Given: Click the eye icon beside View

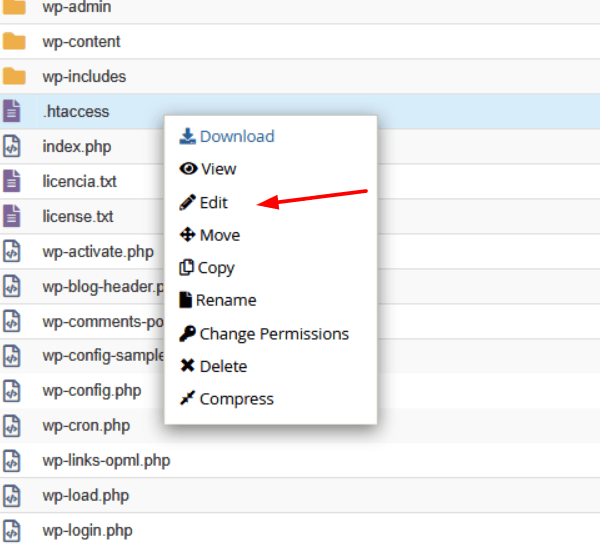Looking at the screenshot, I should tap(188, 168).
